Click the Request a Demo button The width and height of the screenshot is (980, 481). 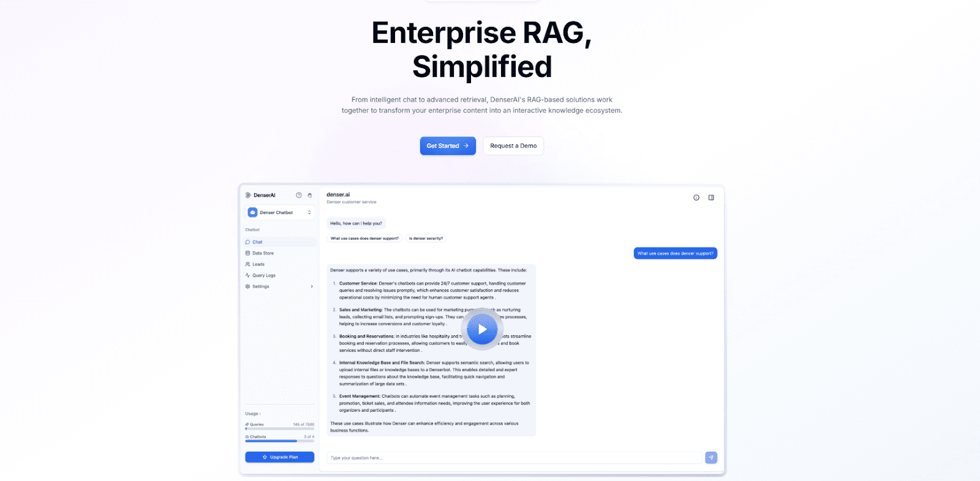point(513,146)
